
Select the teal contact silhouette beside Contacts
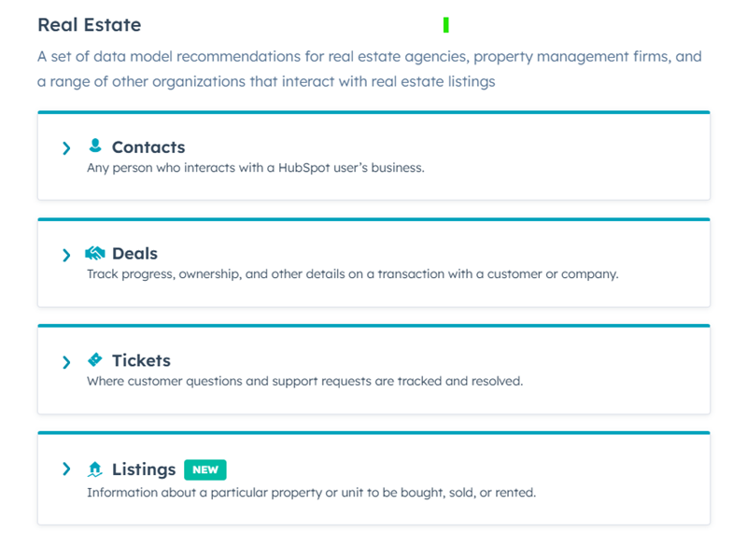[96, 146]
